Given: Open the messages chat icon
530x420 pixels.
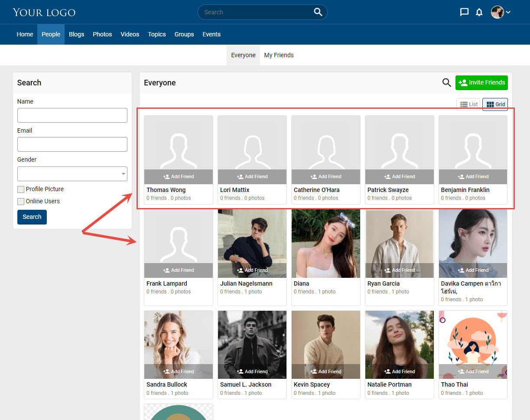Looking at the screenshot, I should click(464, 12).
